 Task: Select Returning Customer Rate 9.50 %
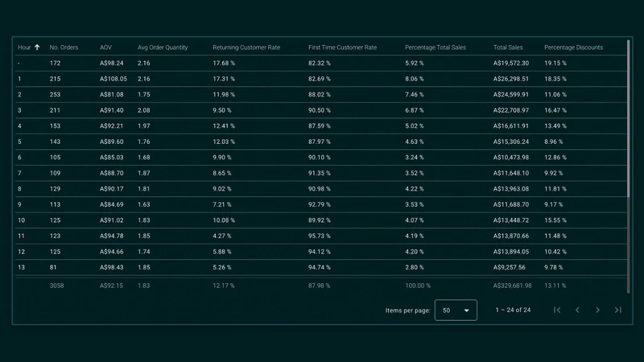(222, 110)
